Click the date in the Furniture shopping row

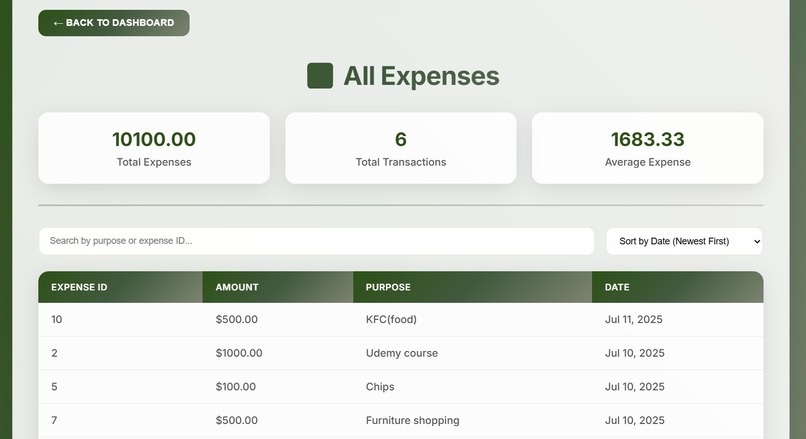(677, 420)
